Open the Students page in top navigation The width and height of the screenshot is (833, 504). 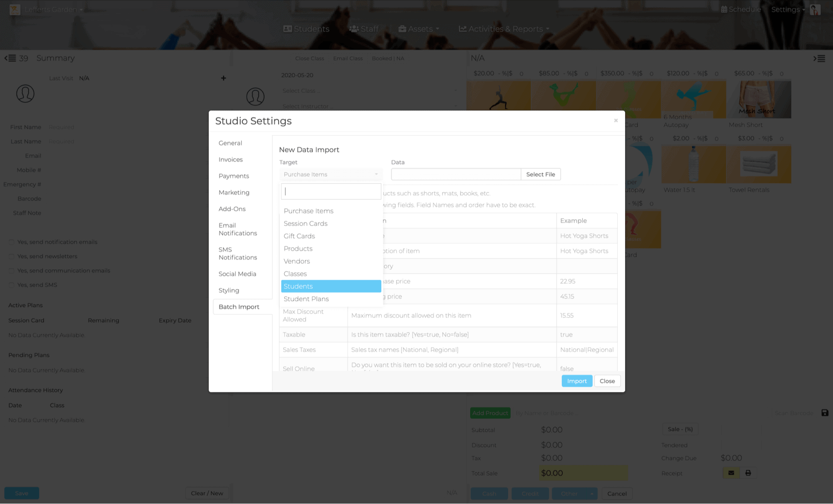click(306, 29)
